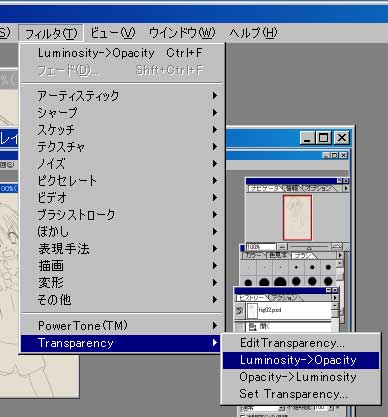The width and height of the screenshot is (388, 417).
Task: Click the Navigator zoom slider
Action: 309,247
